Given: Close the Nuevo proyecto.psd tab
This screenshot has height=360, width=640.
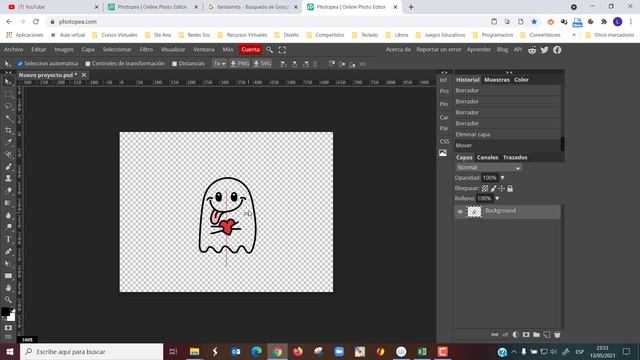Looking at the screenshot, I should pyautogui.click(x=84, y=75).
